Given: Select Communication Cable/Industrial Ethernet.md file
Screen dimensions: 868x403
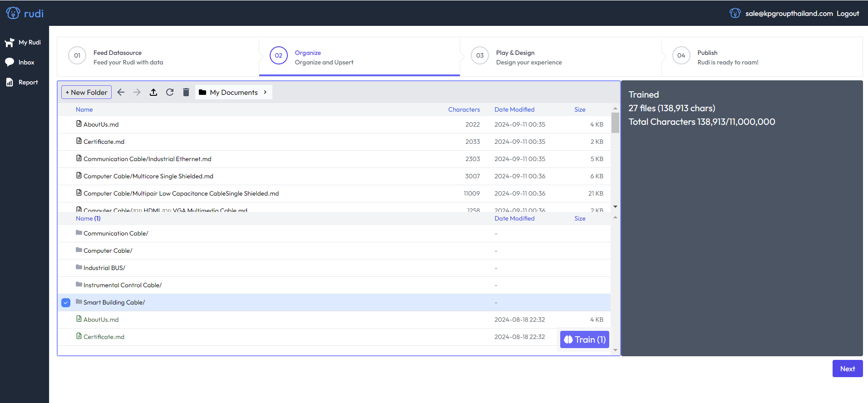Looking at the screenshot, I should click(334, 159).
